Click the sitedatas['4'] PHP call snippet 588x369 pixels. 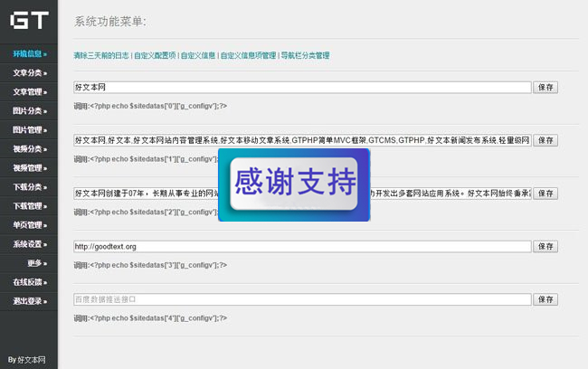(x=150, y=318)
